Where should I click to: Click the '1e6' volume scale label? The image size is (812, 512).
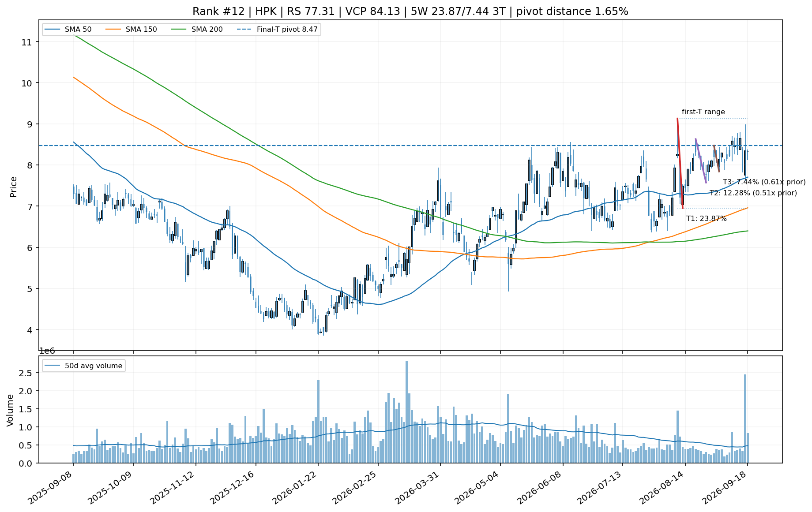point(47,351)
